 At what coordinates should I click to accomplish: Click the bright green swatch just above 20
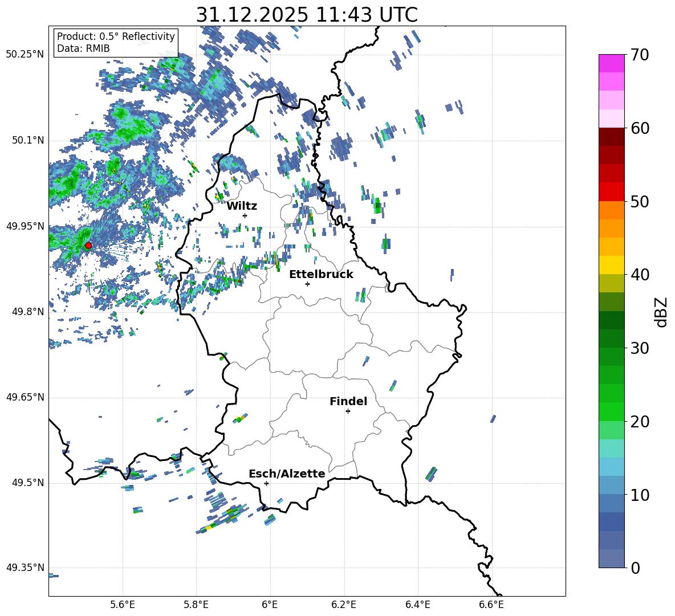click(612, 411)
